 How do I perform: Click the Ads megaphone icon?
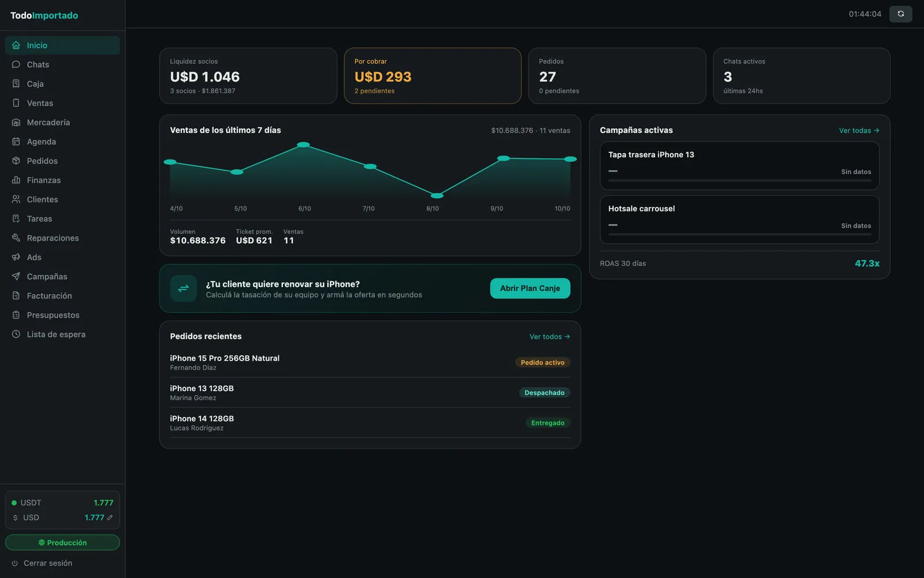pos(16,257)
